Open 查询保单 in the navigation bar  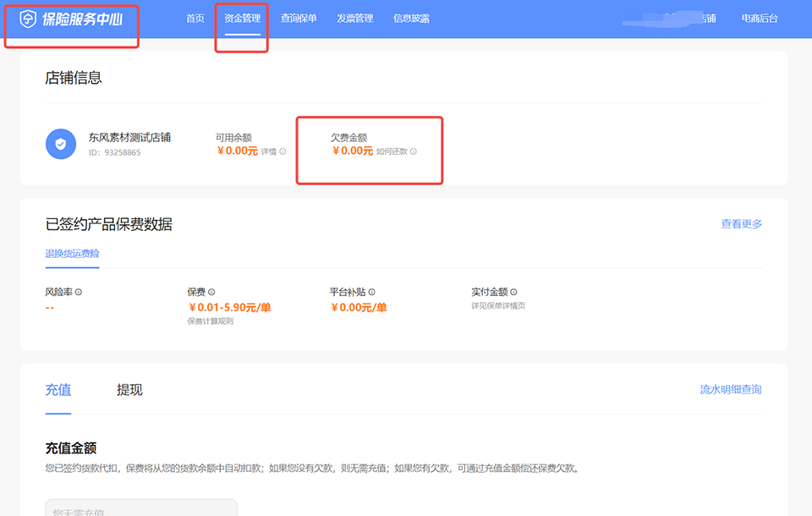click(299, 19)
